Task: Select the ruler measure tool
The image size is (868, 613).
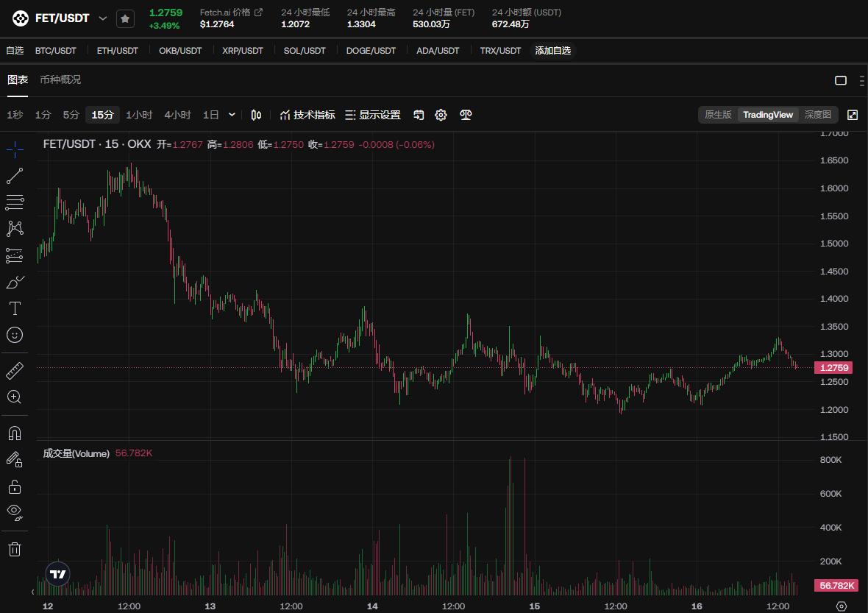Action: [15, 370]
